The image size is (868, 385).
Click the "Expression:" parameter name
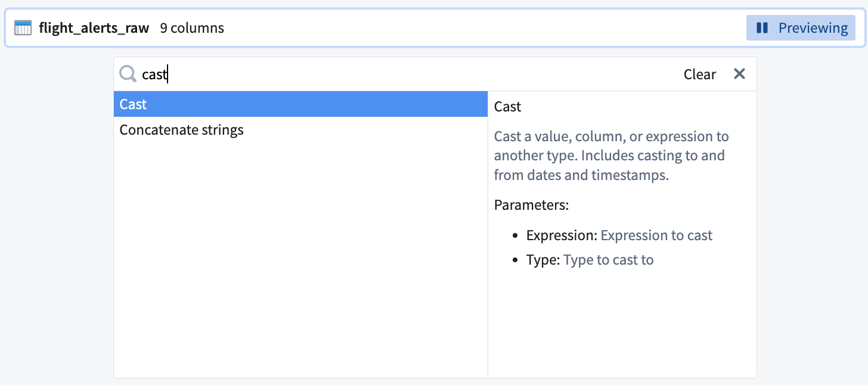tap(562, 235)
